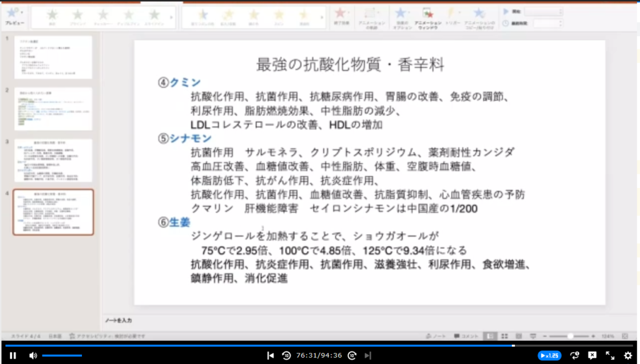Change the x1.25 playback speed

point(549,355)
